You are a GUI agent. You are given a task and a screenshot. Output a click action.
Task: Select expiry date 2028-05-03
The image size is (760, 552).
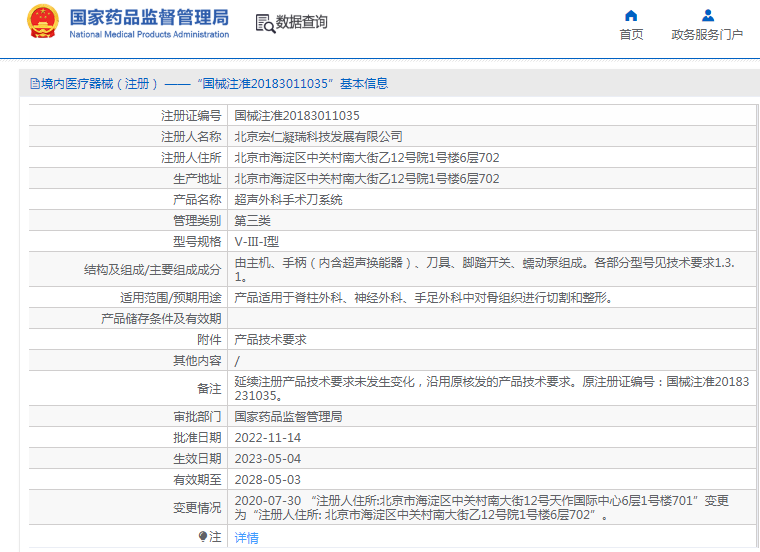tap(268, 480)
